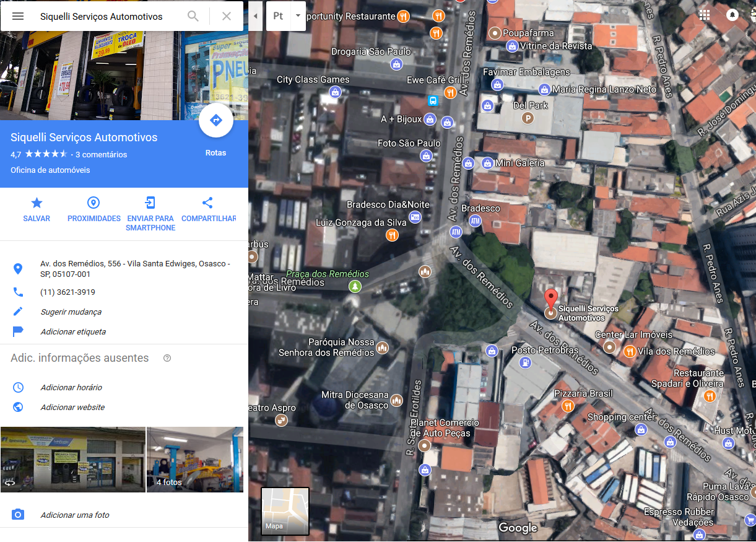Click the search magnifier icon
756x542 pixels.
pos(193,16)
